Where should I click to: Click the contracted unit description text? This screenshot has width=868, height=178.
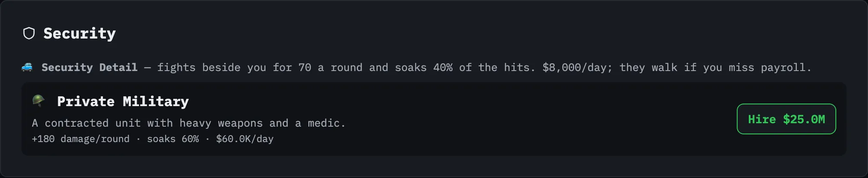189,123
